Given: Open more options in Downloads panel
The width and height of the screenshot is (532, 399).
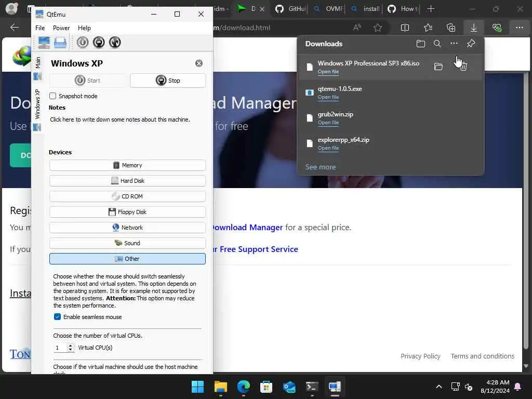Looking at the screenshot, I should click(454, 44).
